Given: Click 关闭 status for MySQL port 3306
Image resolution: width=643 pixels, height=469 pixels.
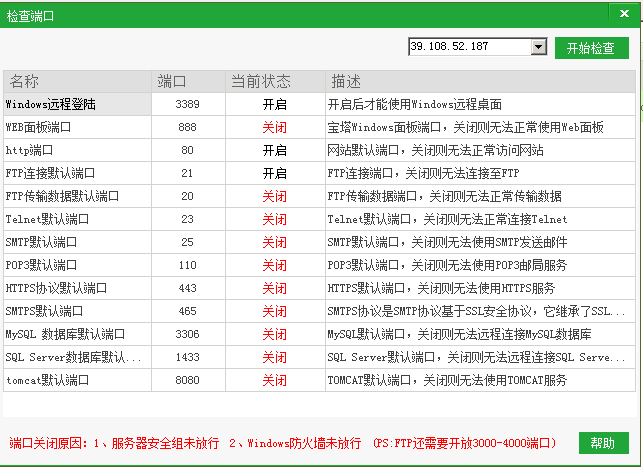Looking at the screenshot, I should coord(275,334).
